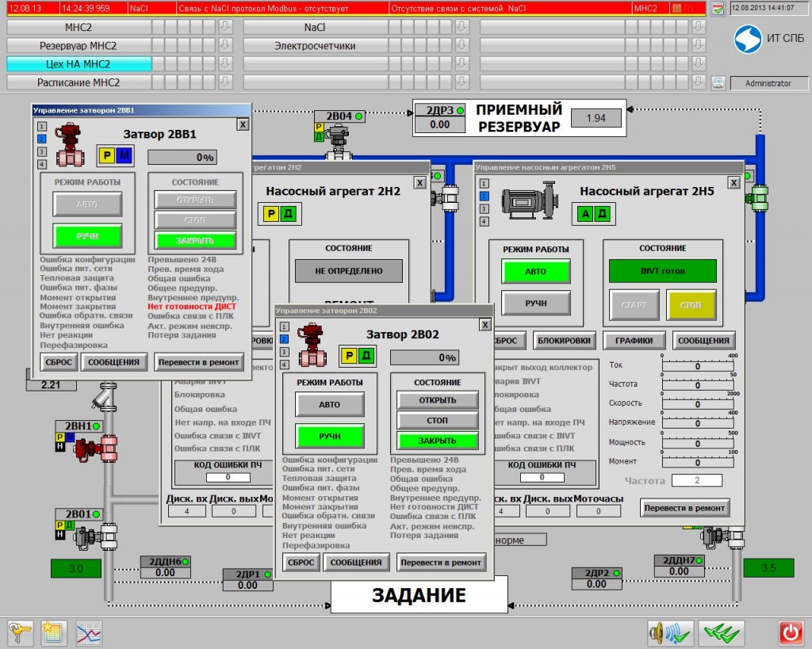812x649 pixels.
Task: Open the key login icon in bottom bar
Action: point(20,632)
